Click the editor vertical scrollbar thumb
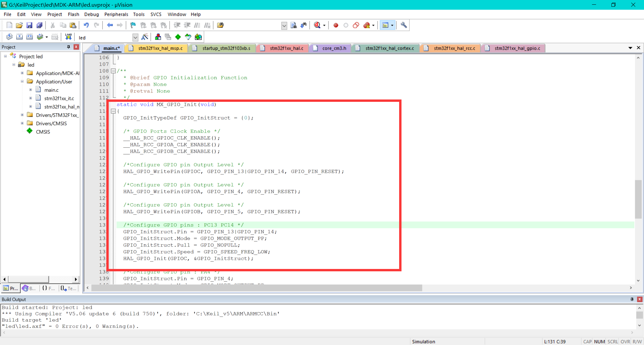This screenshot has width=644, height=345. coord(638,199)
